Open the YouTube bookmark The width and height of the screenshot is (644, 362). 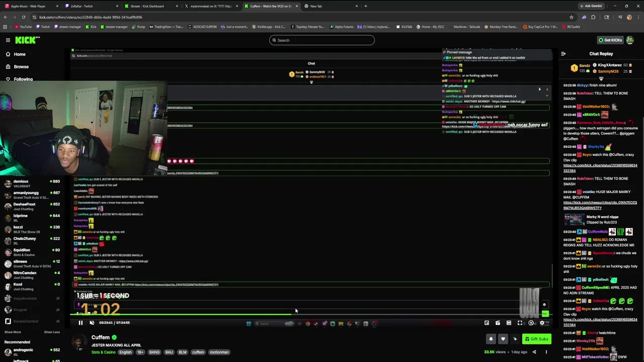point(23,27)
